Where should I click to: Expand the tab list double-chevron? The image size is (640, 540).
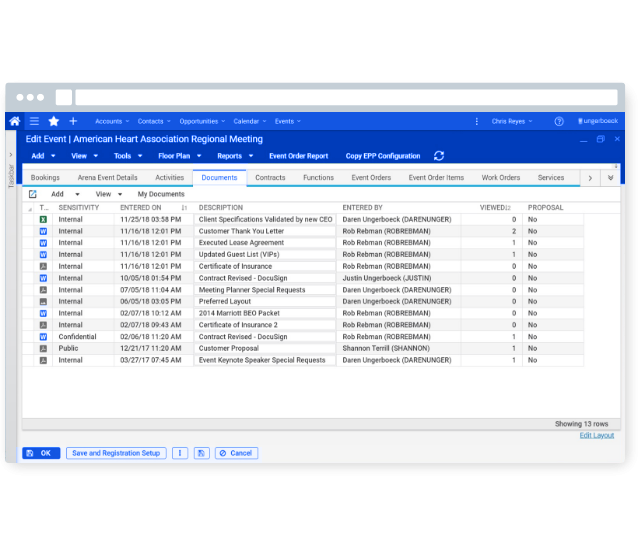[x=610, y=178]
